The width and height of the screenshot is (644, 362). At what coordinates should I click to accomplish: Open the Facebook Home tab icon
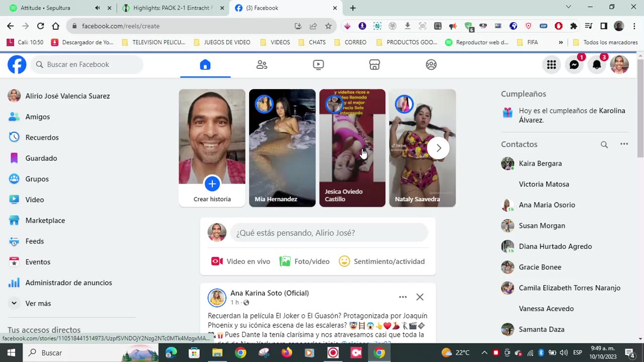coord(205,64)
